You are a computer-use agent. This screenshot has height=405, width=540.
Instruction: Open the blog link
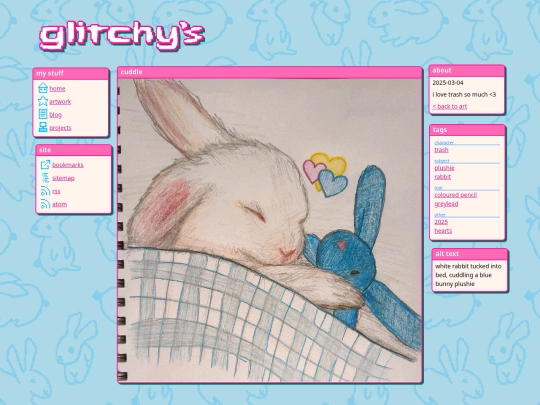[55, 115]
